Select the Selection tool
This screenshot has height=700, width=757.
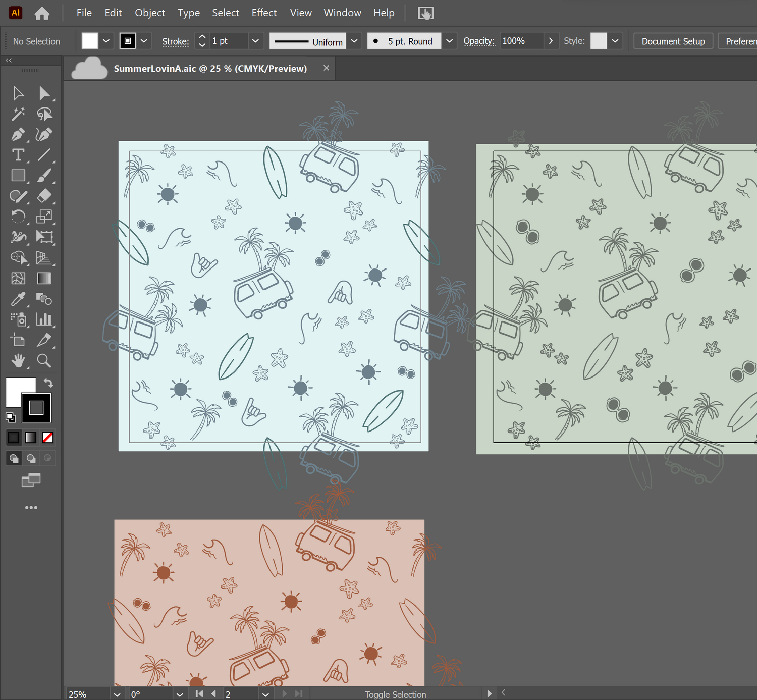(19, 93)
